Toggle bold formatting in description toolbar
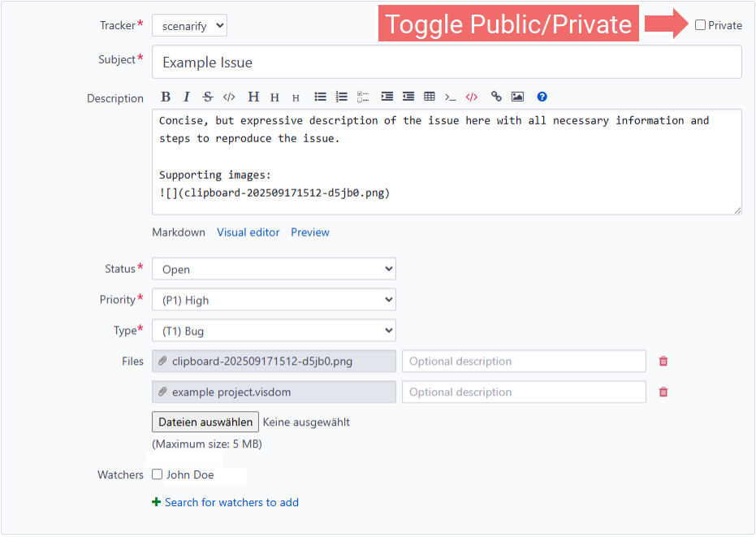Image resolution: width=756 pixels, height=537 pixels. point(166,97)
